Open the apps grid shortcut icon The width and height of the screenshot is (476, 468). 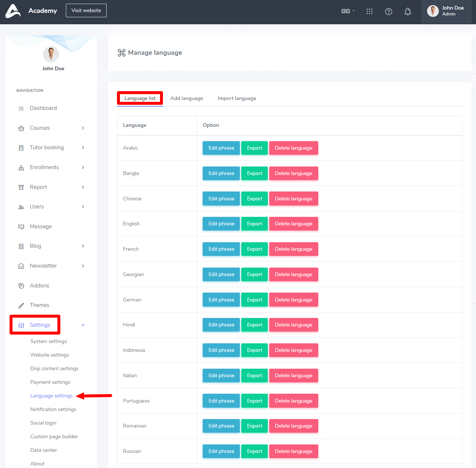pyautogui.click(x=369, y=11)
